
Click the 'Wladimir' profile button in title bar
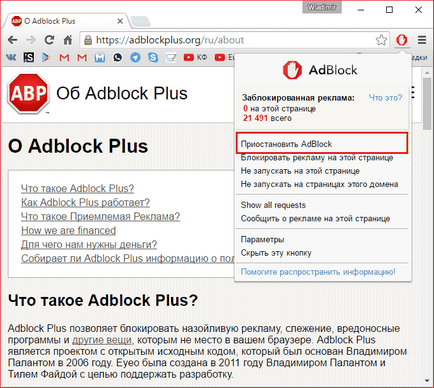click(322, 7)
